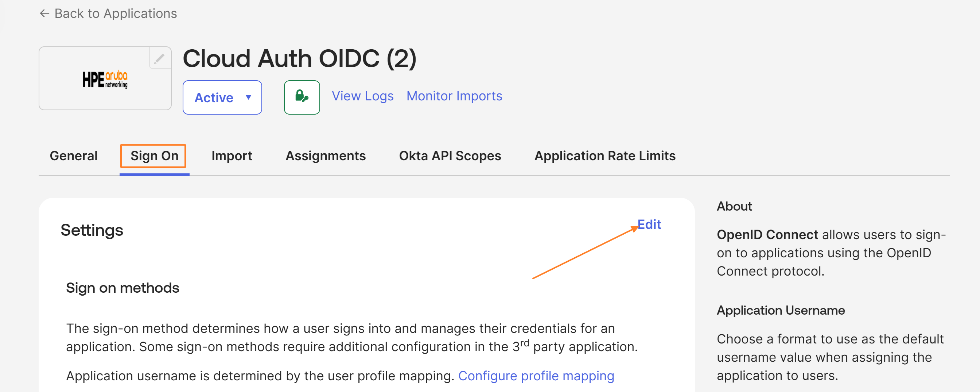The height and width of the screenshot is (392, 980).
Task: Click Edit in the Settings panel
Action: [x=649, y=224]
